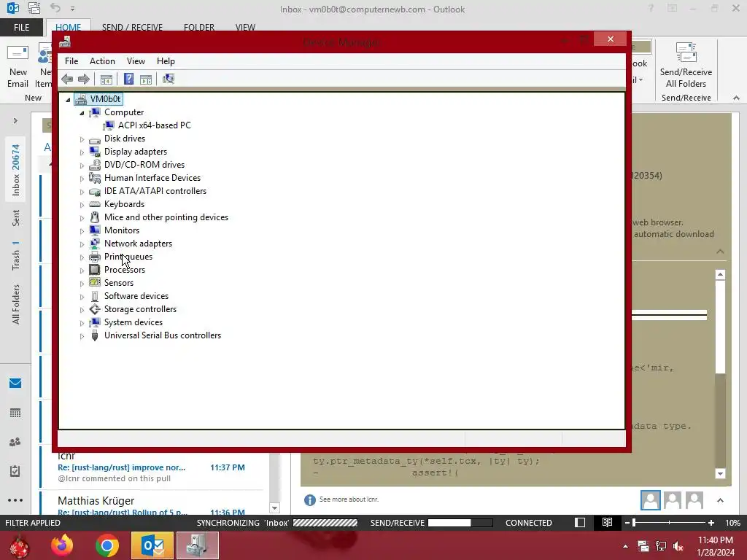The width and height of the screenshot is (747, 560).
Task: Click the Universal Serial Bus controllers icon
Action: [95, 335]
